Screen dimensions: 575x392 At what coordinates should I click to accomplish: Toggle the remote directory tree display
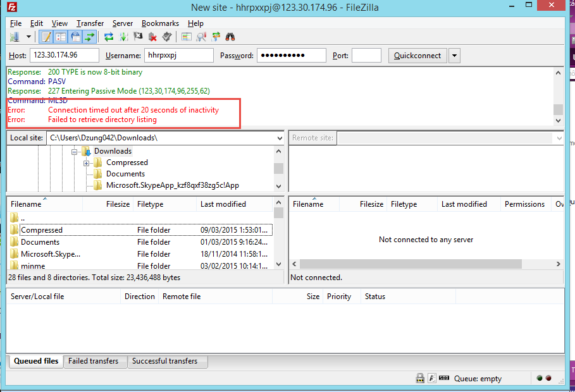75,37
